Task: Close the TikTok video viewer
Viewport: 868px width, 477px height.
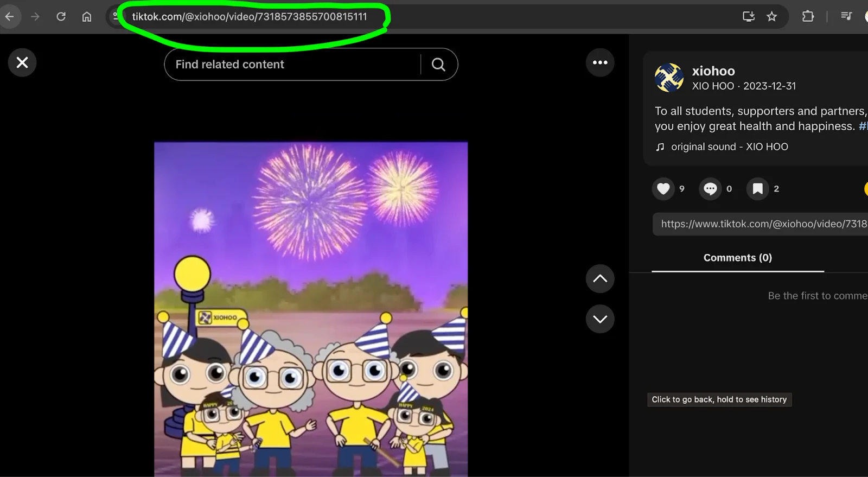Action: (22, 62)
